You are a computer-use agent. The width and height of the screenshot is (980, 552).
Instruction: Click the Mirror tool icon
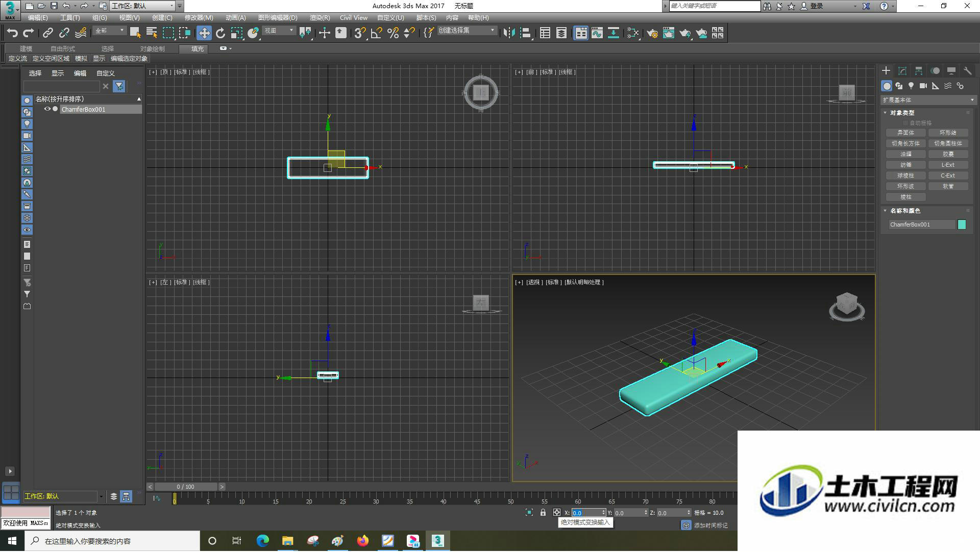[x=509, y=33]
